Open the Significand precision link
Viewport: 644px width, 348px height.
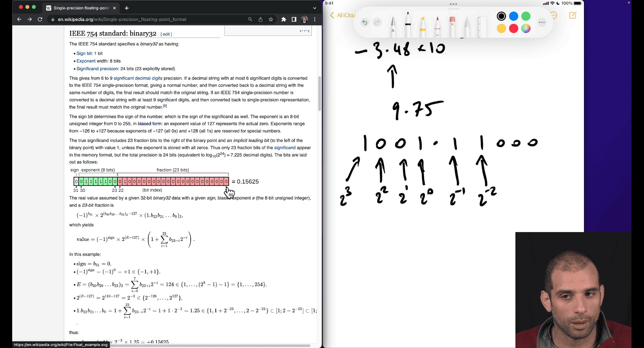click(x=97, y=69)
